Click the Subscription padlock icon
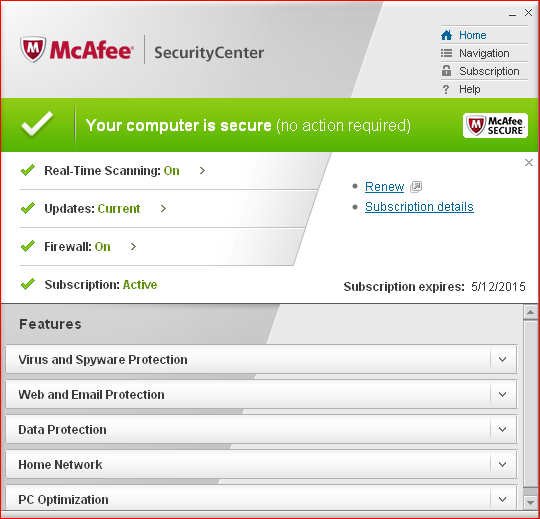 (x=446, y=71)
